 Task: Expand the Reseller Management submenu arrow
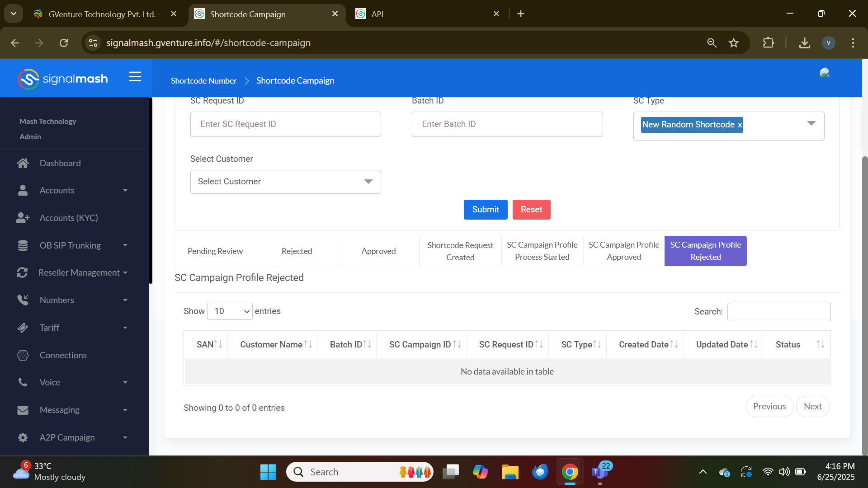125,273
